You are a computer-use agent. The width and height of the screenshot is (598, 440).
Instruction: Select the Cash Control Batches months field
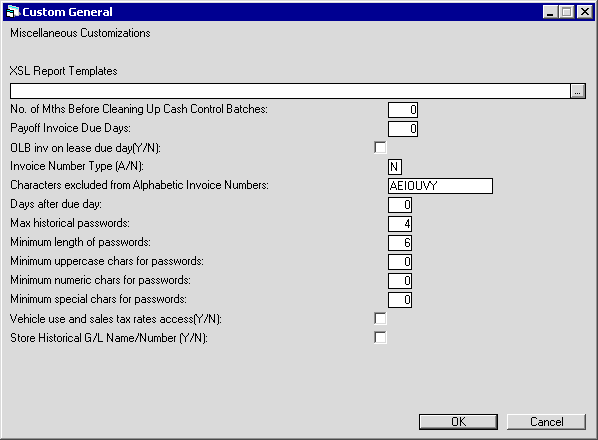click(403, 110)
